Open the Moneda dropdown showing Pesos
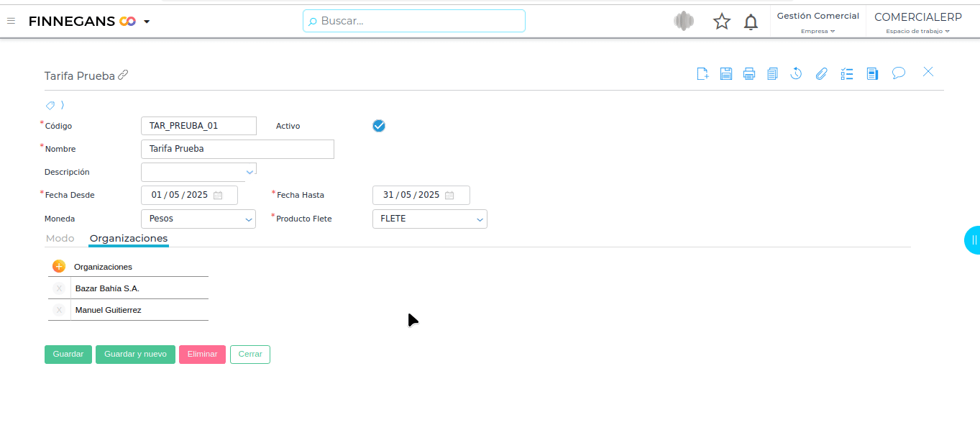Screen dimensions: 980x443 (x=198, y=219)
